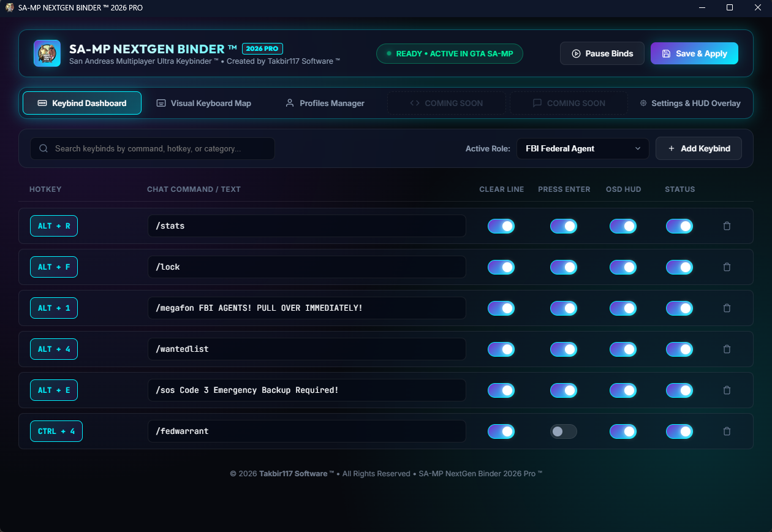This screenshot has width=772, height=532.
Task: Open the Profiles Manager tab
Action: coord(325,103)
